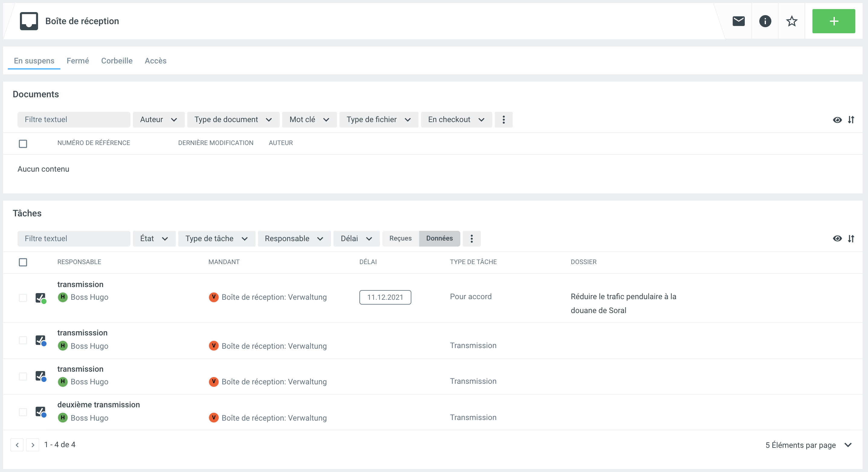Focus the Tâches Filtre textuel field

(x=73, y=239)
